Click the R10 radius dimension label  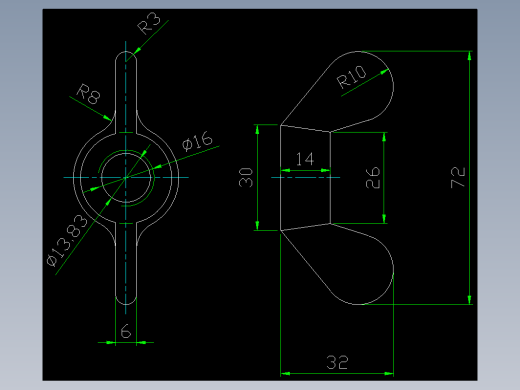pyautogui.click(x=351, y=77)
